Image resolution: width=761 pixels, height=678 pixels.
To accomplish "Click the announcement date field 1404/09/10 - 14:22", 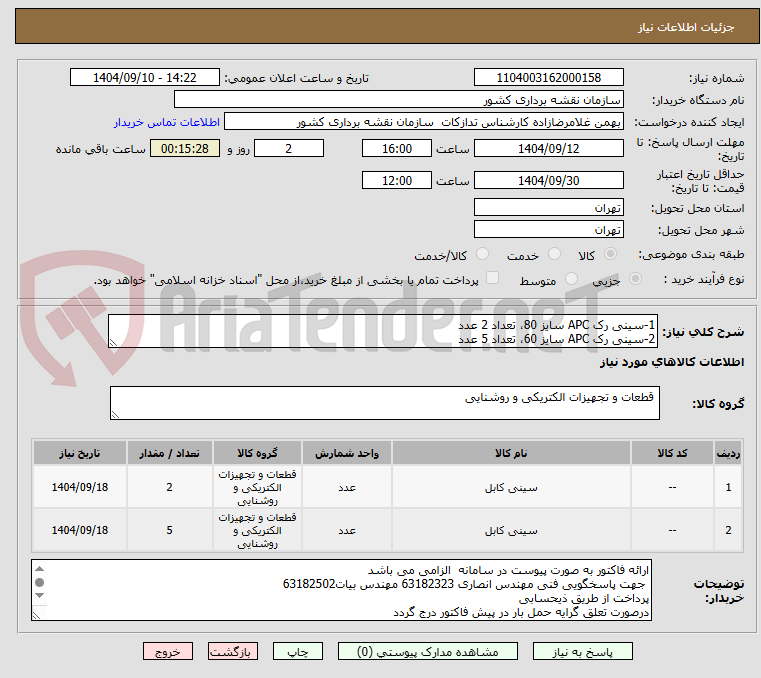I will (x=145, y=77).
